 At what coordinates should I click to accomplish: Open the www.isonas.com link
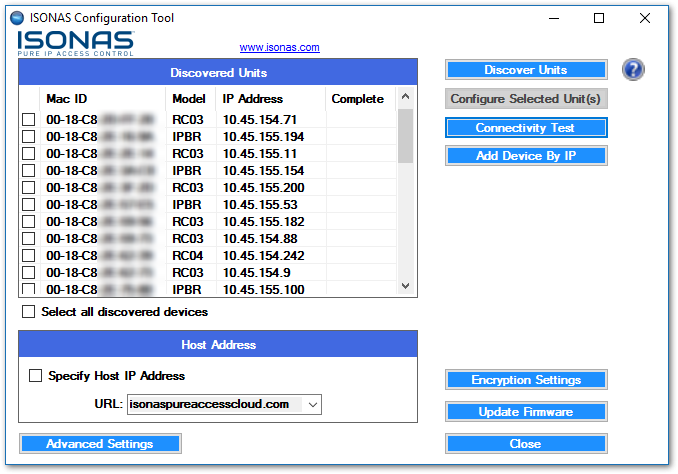tap(279, 47)
